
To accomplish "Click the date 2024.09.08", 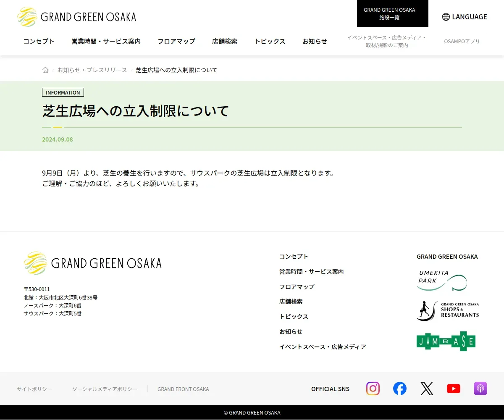I will tap(58, 139).
